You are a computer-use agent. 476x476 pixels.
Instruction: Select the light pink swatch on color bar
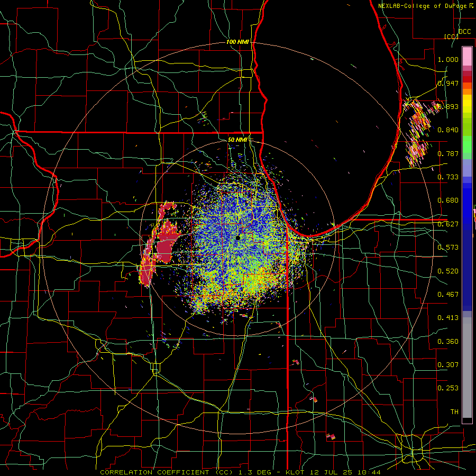467,57
